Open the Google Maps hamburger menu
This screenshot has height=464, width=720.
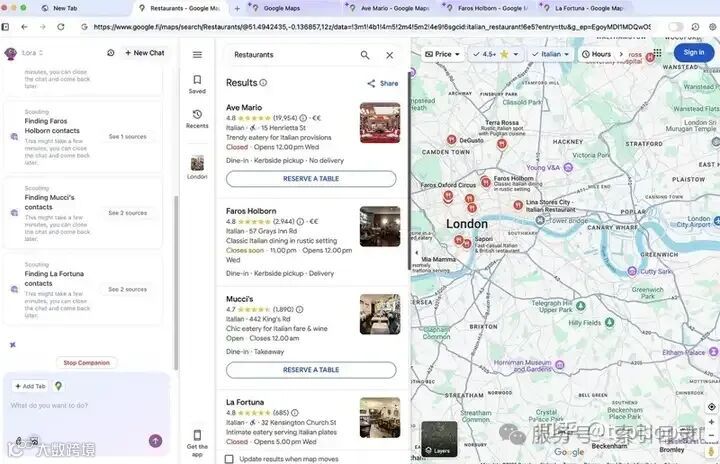click(197, 55)
